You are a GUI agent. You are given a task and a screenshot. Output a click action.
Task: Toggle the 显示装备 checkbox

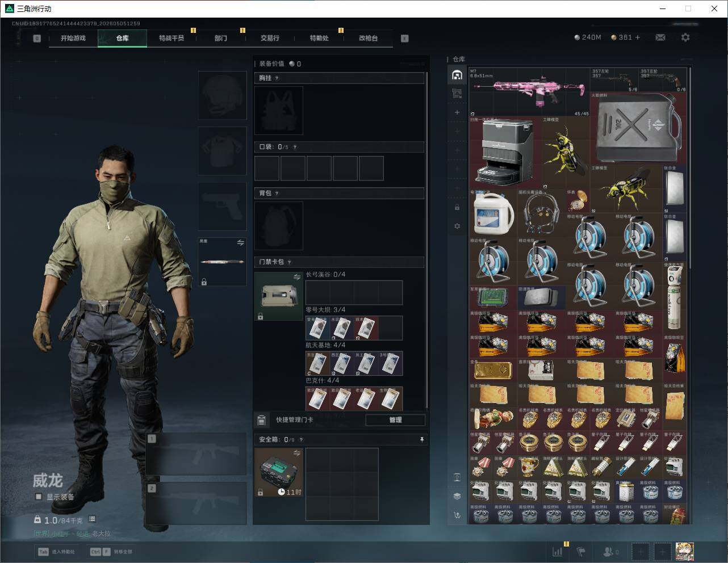tap(39, 497)
